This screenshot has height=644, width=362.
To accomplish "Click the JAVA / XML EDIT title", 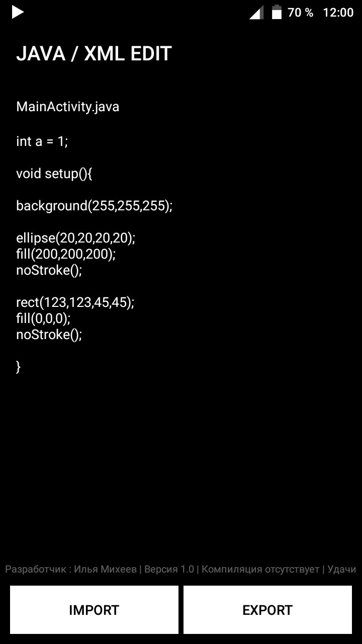I will pos(95,53).
